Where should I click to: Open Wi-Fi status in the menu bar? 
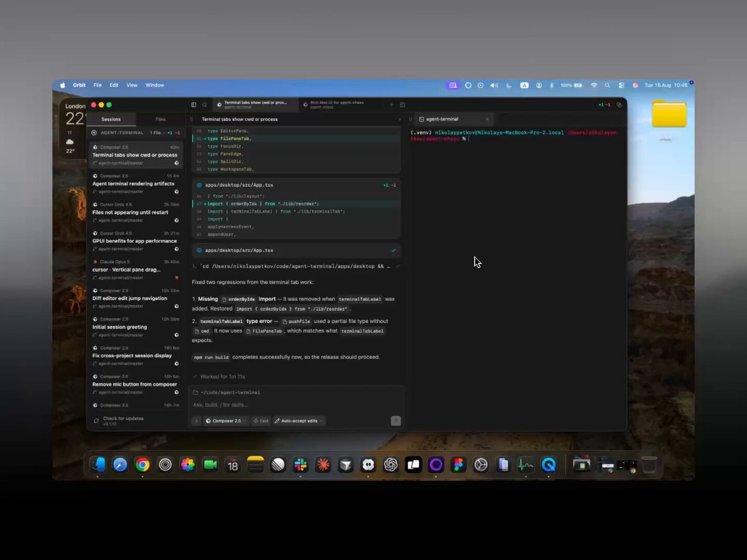594,85
